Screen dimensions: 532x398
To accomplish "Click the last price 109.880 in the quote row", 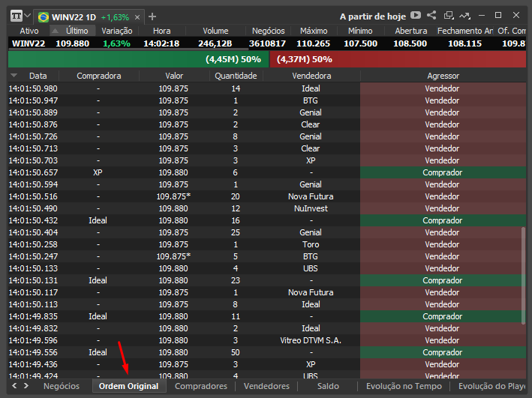I will click(x=72, y=43).
